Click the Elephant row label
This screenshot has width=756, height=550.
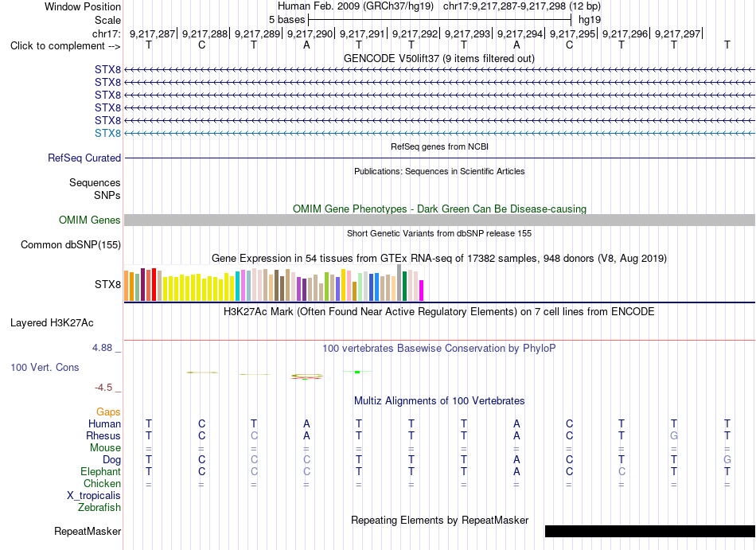point(100,472)
